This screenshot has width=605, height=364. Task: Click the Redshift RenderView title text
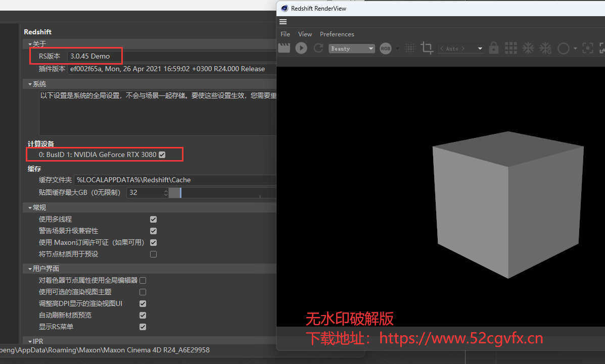click(x=318, y=9)
